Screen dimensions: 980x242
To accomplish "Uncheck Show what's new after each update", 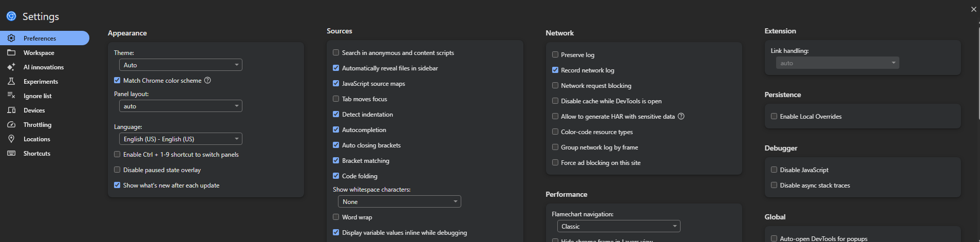I will pyautogui.click(x=117, y=185).
